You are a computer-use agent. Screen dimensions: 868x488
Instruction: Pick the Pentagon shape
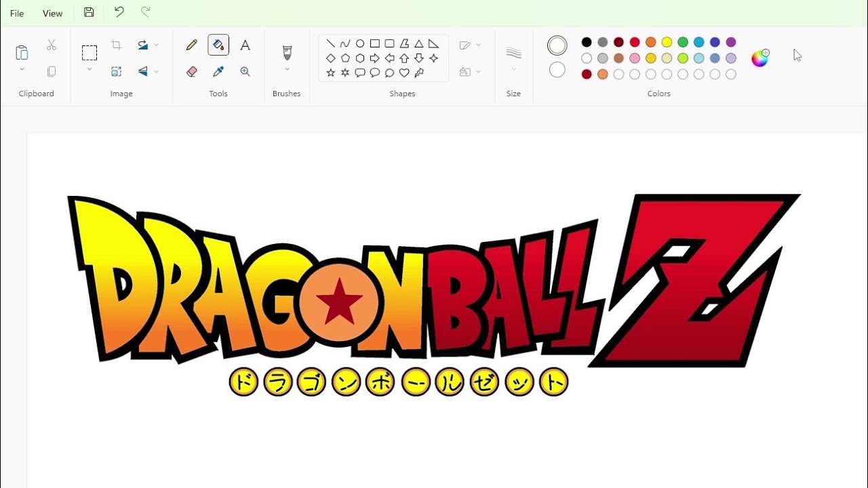tap(345, 58)
